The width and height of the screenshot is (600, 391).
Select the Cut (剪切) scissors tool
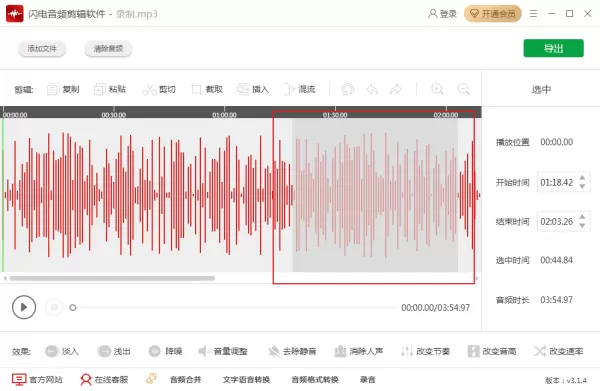pyautogui.click(x=159, y=89)
